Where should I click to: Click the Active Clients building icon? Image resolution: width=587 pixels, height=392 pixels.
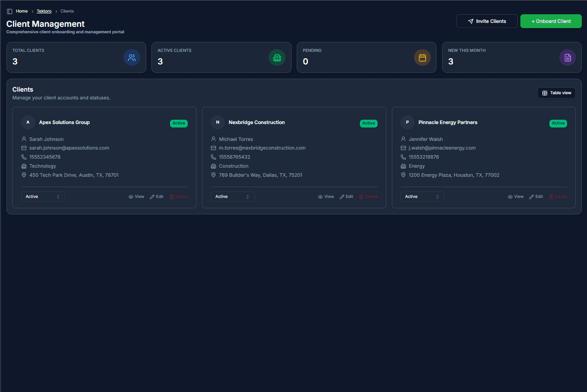[277, 57]
